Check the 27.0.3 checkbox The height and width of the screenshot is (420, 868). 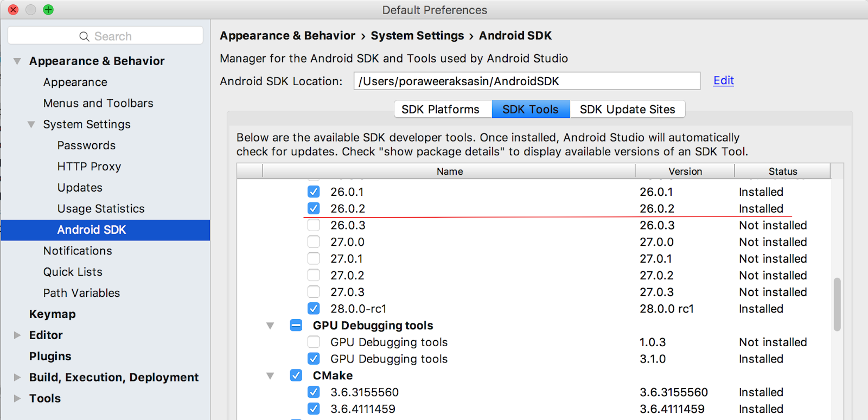point(314,292)
